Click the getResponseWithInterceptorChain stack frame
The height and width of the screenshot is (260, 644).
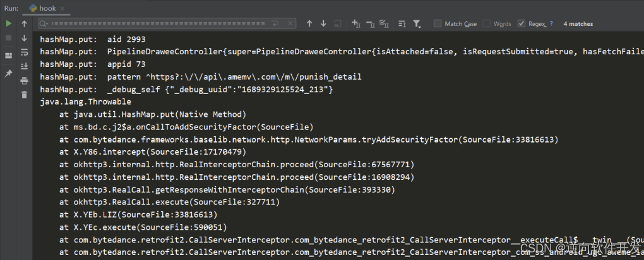(x=227, y=189)
